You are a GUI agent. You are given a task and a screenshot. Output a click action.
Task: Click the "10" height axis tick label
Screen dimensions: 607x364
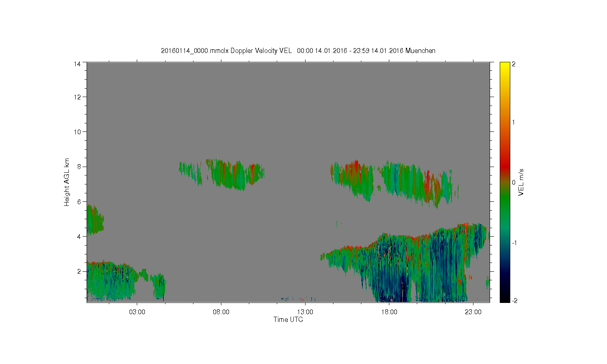click(x=77, y=132)
